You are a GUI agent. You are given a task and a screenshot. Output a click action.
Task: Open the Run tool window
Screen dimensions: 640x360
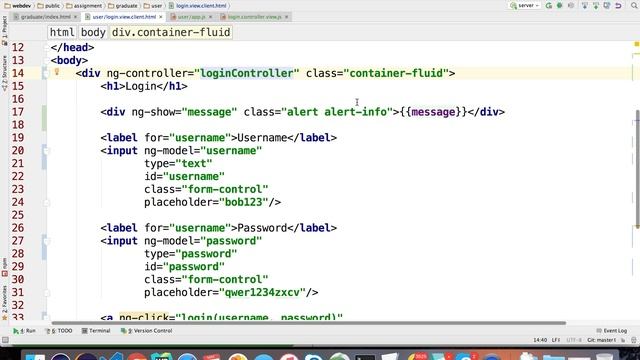click(24, 331)
